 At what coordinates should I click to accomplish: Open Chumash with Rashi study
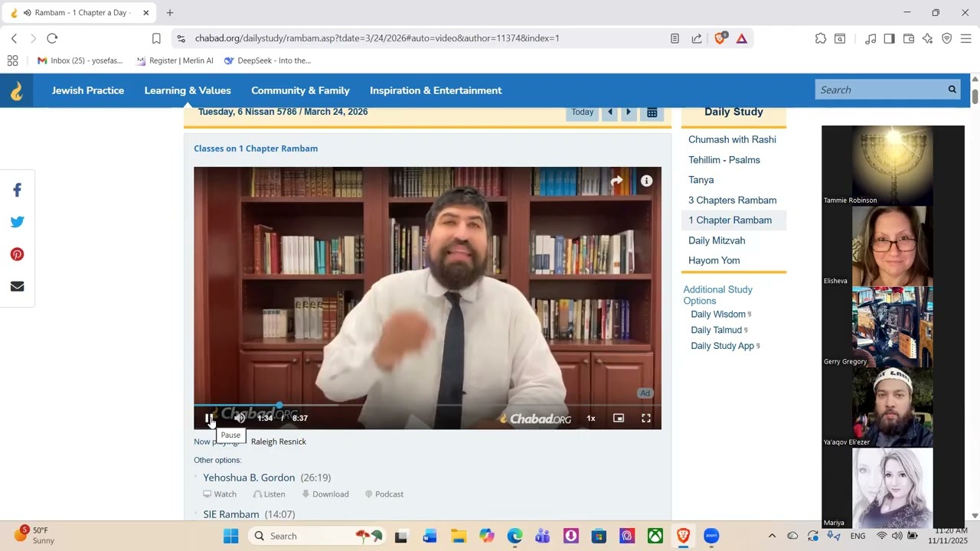coord(732,139)
